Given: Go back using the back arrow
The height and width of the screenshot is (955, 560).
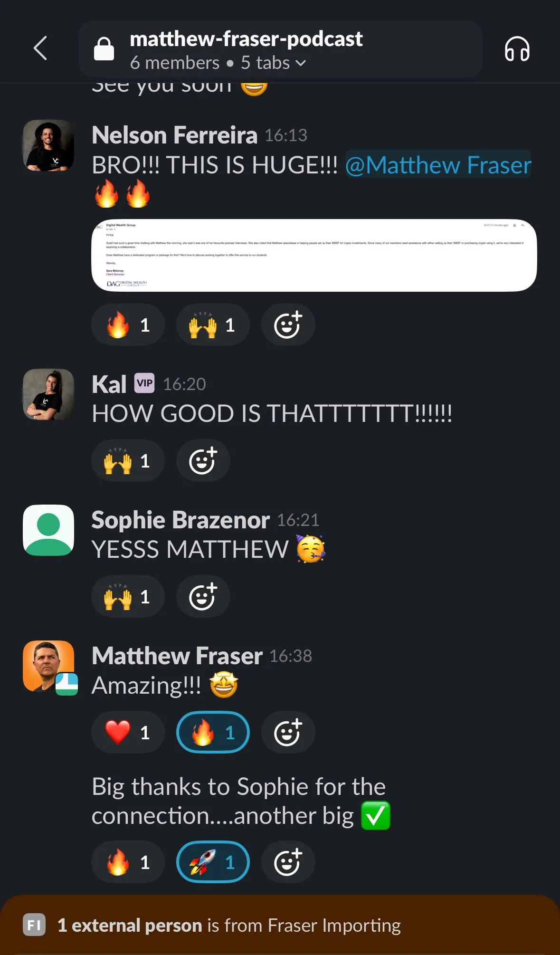Looking at the screenshot, I should (x=40, y=48).
